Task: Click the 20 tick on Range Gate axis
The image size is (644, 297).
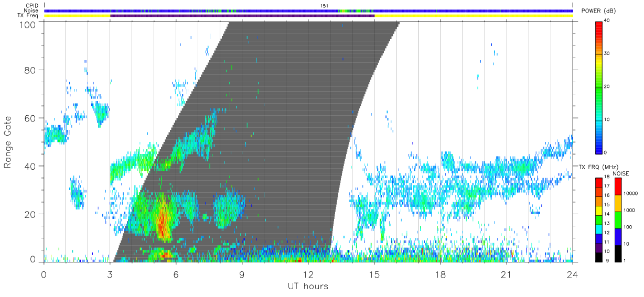Action: (x=30, y=214)
